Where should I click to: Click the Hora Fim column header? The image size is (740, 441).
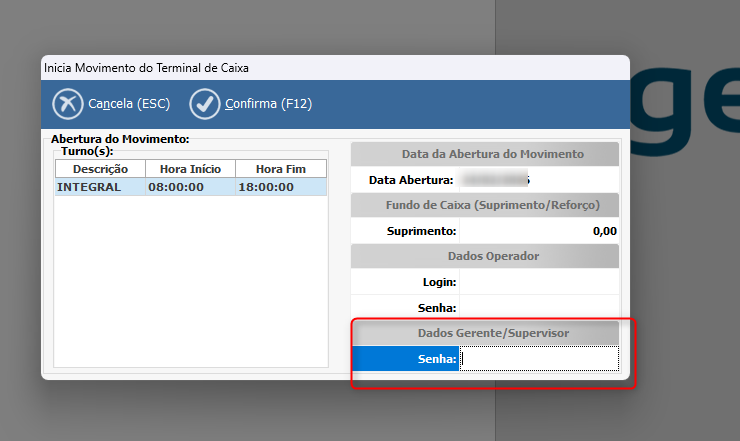pyautogui.click(x=280, y=169)
